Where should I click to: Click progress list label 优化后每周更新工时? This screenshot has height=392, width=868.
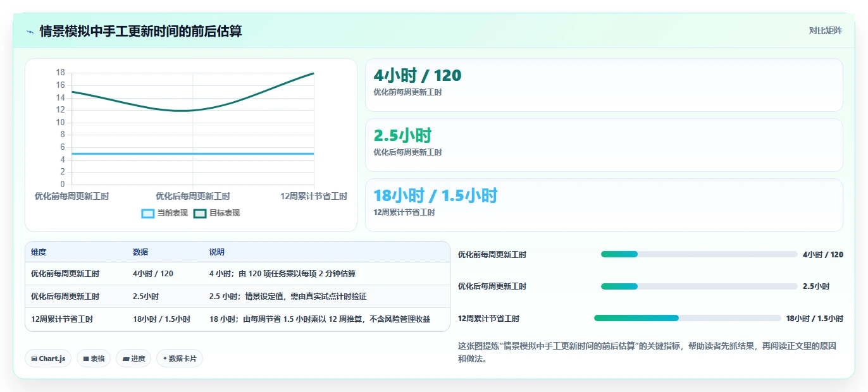492,286
